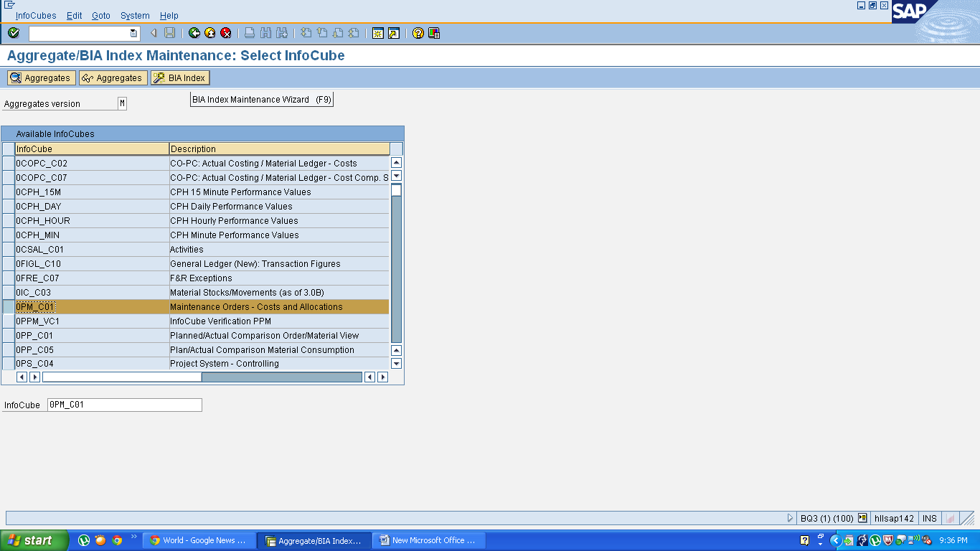Open the Edit menu
This screenshot has width=980, height=551.
pos(74,16)
